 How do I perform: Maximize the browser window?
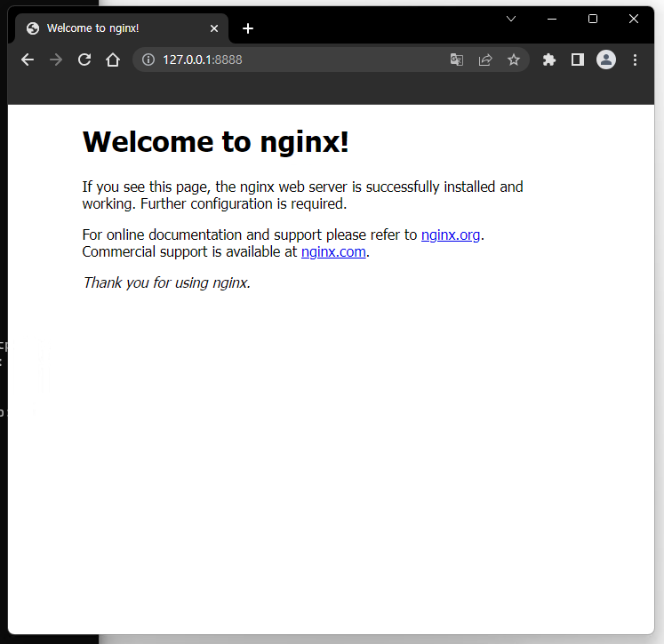tap(593, 19)
